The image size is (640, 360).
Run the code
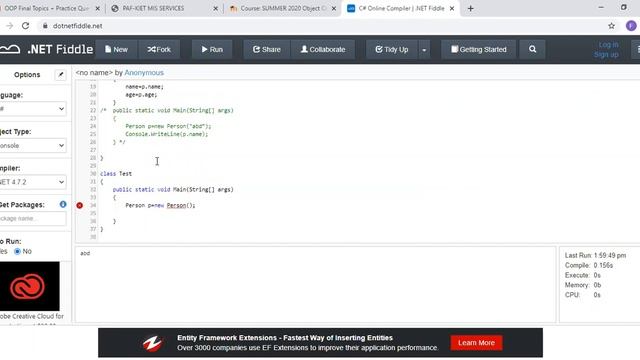pyautogui.click(x=212, y=49)
